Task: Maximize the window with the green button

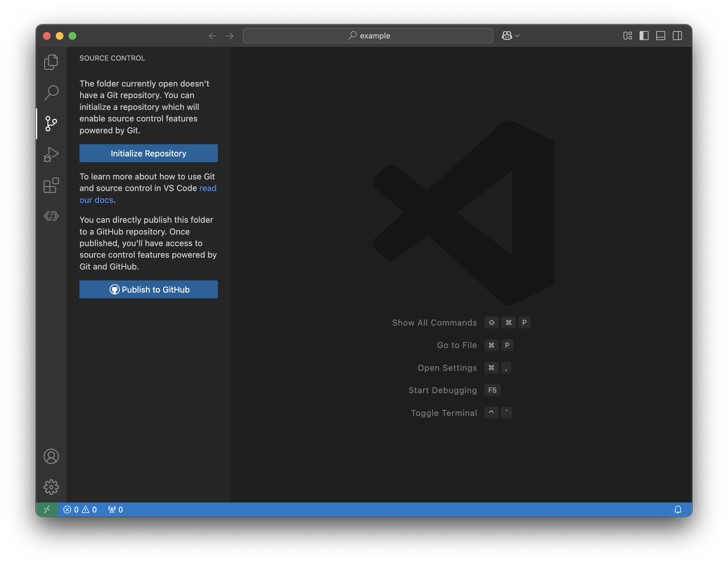Action: coord(72,36)
